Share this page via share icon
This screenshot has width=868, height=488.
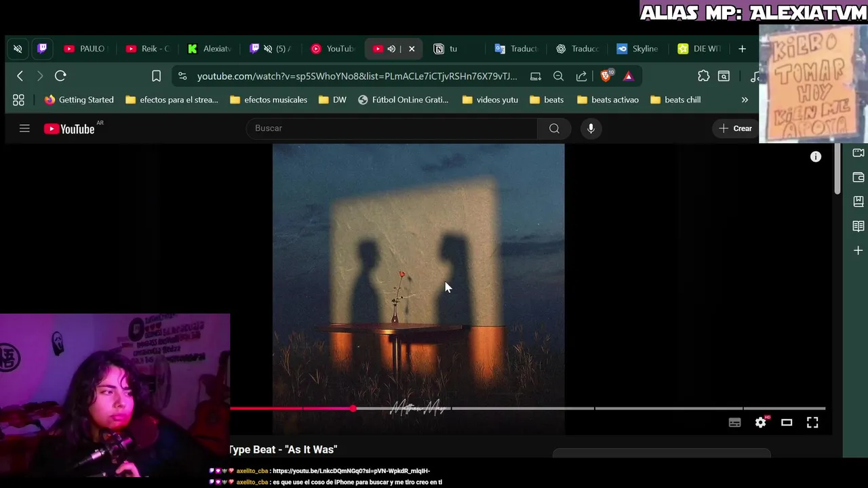(x=581, y=76)
